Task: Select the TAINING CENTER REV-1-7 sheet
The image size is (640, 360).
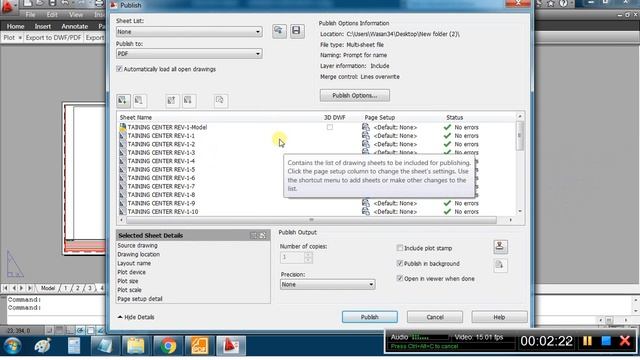Action: (x=161, y=187)
